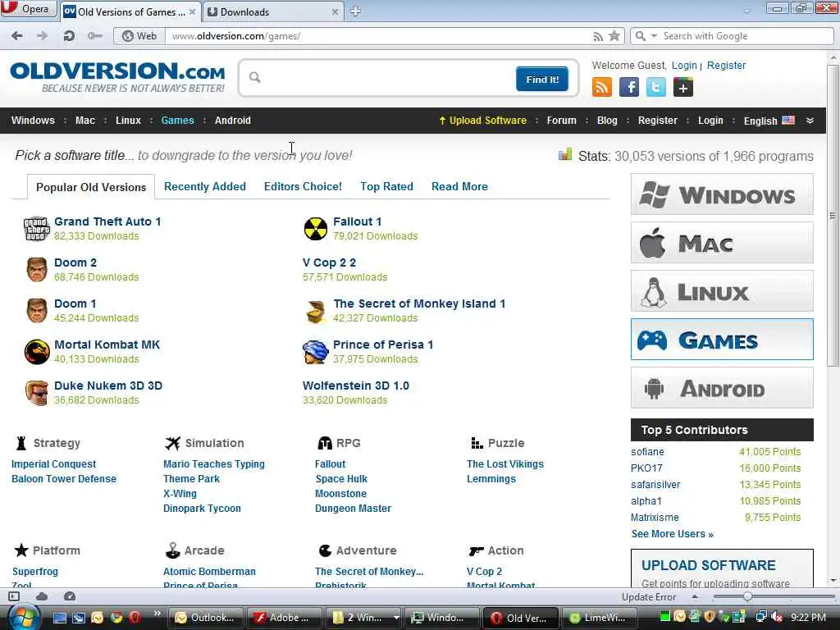The width and height of the screenshot is (840, 630).
Task: Click the Google Plus icon in the site header
Action: coord(683,87)
